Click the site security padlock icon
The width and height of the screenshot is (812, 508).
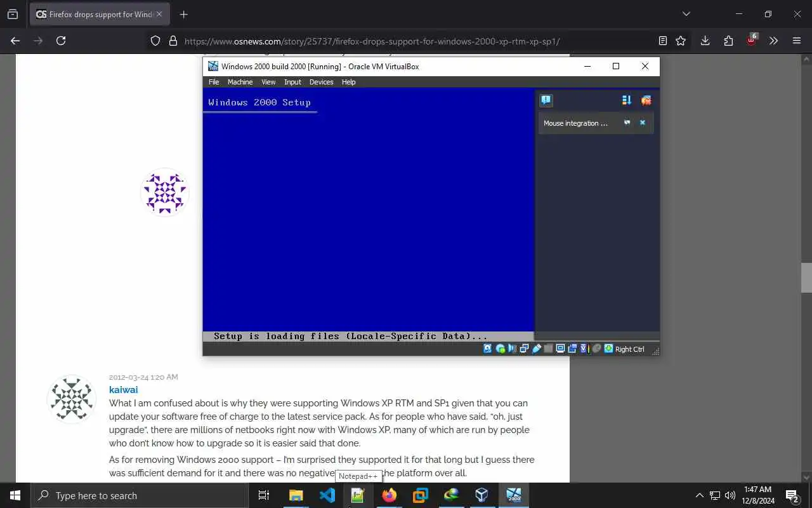click(x=173, y=41)
